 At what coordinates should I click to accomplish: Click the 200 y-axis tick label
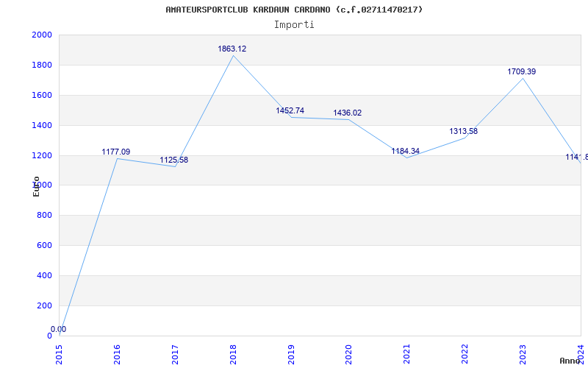45,305
